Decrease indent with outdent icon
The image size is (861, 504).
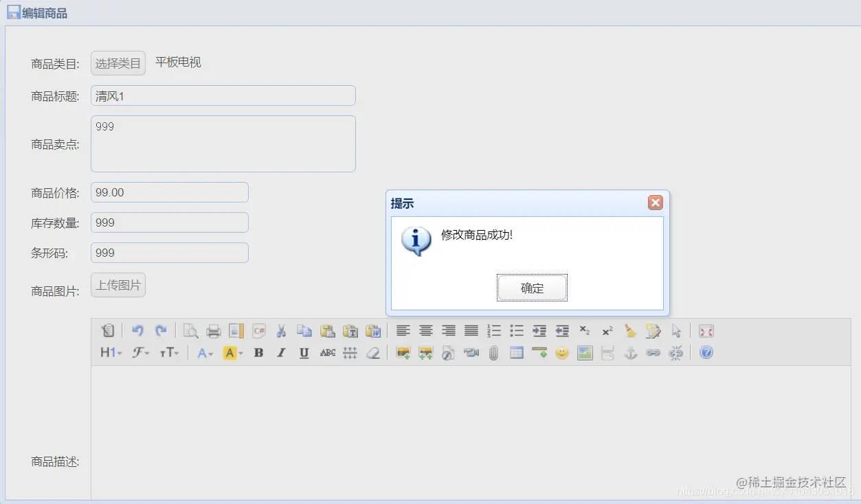coord(562,331)
